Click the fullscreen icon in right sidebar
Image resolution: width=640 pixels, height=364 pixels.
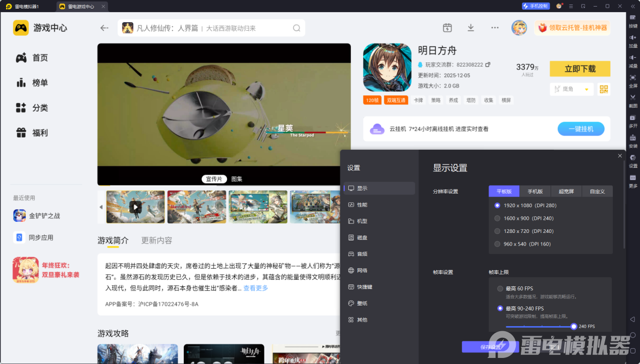[632, 80]
